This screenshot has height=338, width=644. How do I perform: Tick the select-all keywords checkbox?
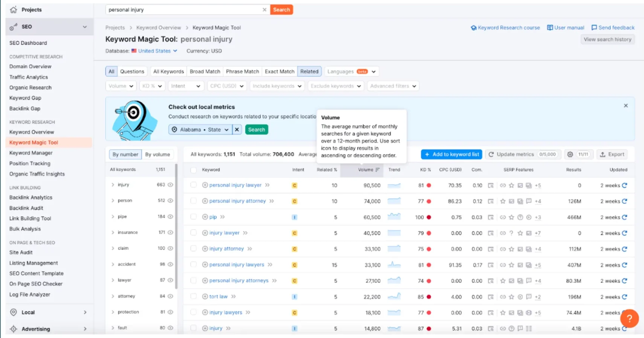click(193, 170)
